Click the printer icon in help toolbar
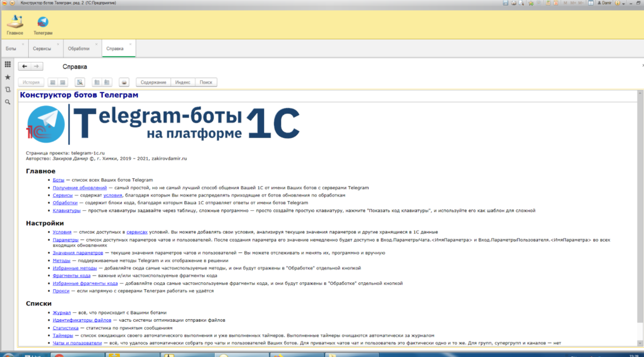644x357 pixels. coord(124,82)
